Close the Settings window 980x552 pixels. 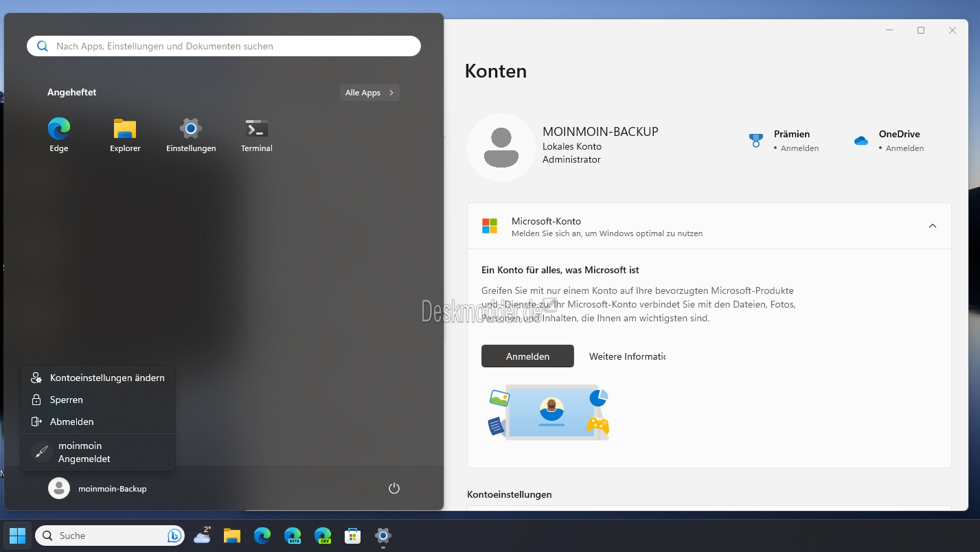(x=953, y=30)
